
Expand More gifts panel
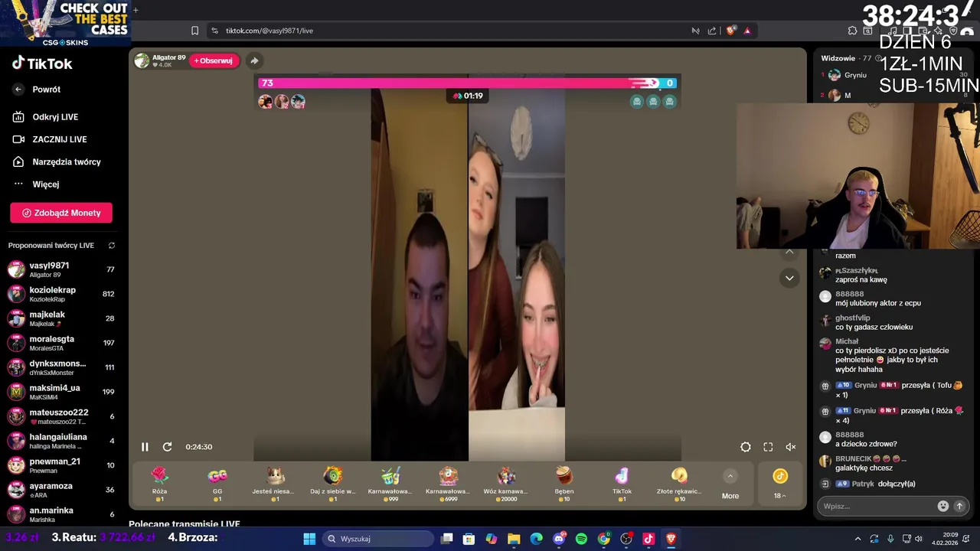[x=730, y=484]
